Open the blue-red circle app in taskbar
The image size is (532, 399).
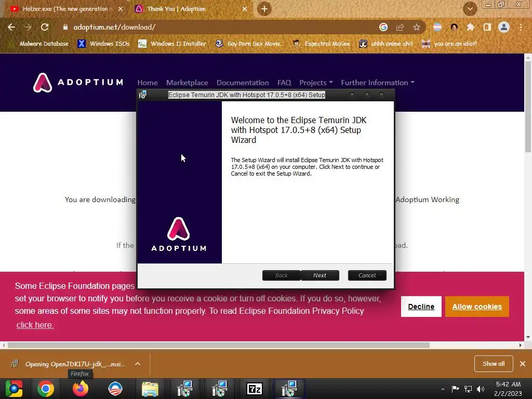tap(115, 389)
